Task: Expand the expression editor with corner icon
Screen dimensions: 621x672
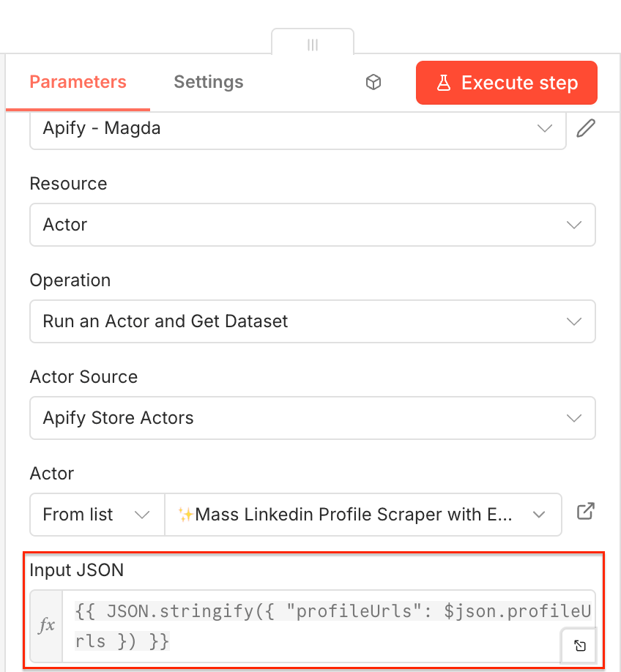Action: point(579,646)
